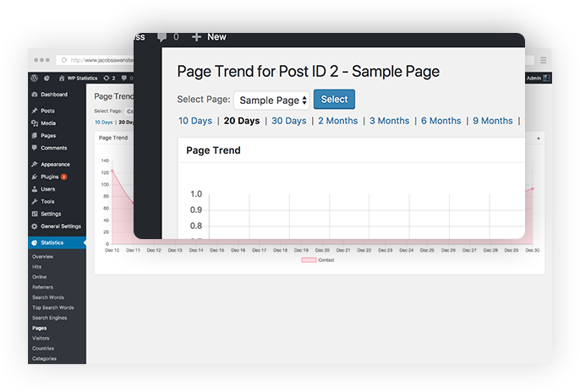Choose the 30 Days range
The width and height of the screenshot is (580, 392).
pyautogui.click(x=289, y=121)
